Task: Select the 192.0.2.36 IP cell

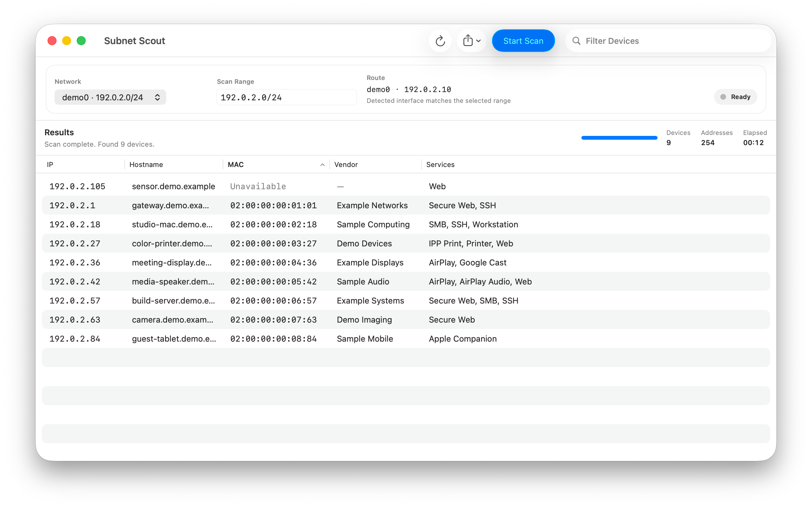Action: (75, 263)
